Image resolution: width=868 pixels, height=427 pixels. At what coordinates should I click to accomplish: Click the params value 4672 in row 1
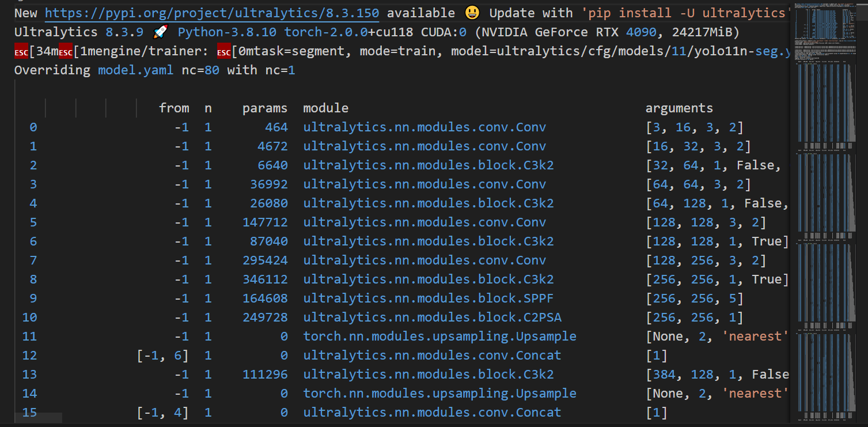[x=272, y=146]
